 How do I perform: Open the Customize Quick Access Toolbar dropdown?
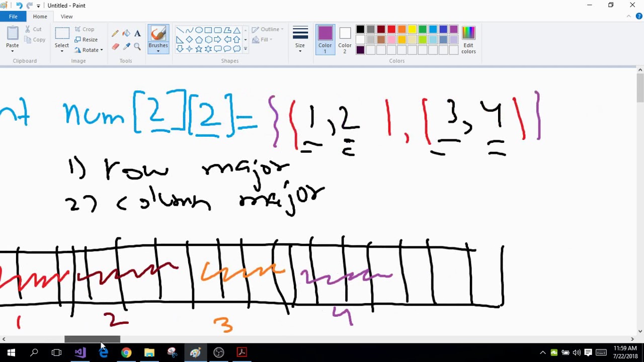point(38,6)
